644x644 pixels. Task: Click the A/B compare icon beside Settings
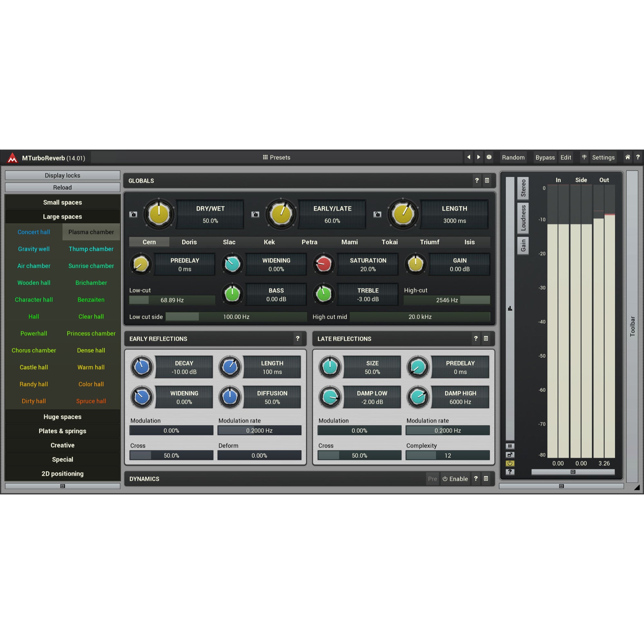(x=584, y=157)
